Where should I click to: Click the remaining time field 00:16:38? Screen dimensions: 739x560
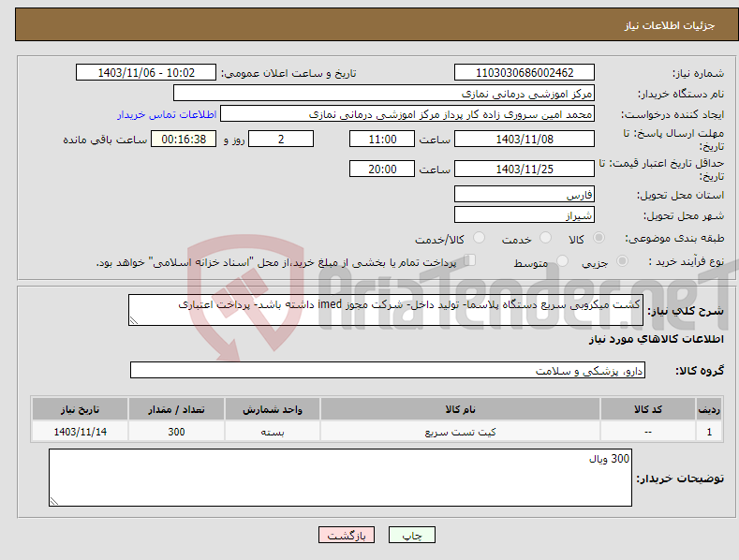(x=184, y=139)
